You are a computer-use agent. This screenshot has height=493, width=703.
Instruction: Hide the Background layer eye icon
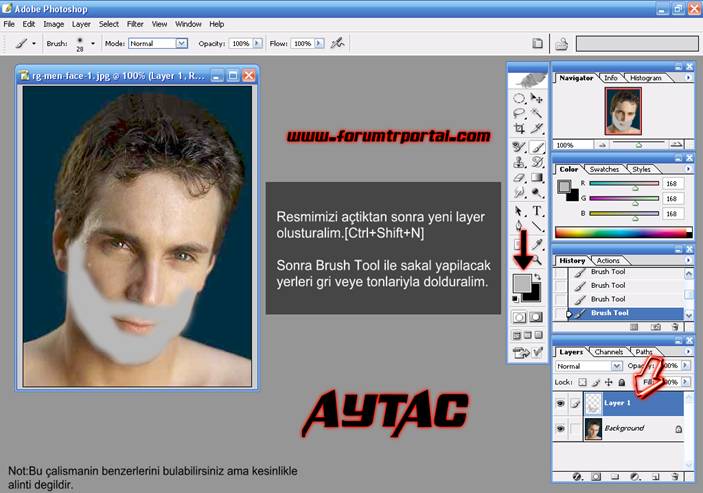coord(560,428)
